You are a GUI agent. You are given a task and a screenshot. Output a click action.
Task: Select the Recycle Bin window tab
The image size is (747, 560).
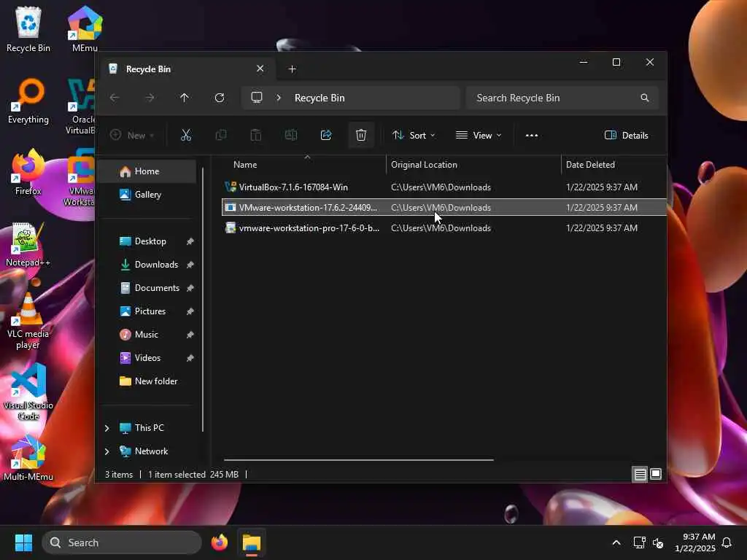pos(187,69)
